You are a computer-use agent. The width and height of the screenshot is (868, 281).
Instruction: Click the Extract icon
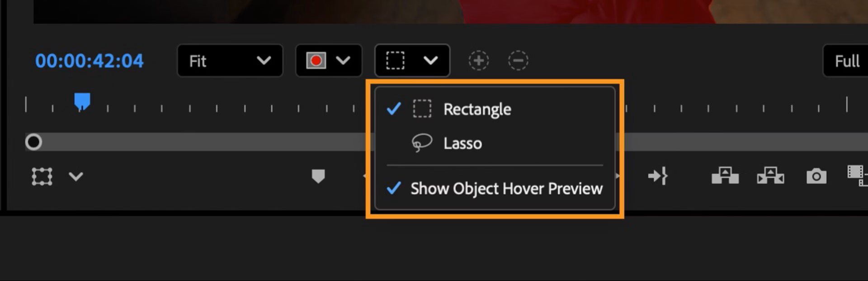[x=770, y=176]
